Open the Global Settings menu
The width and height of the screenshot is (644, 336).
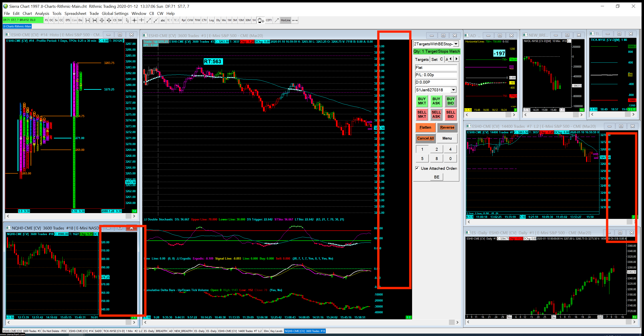115,14
